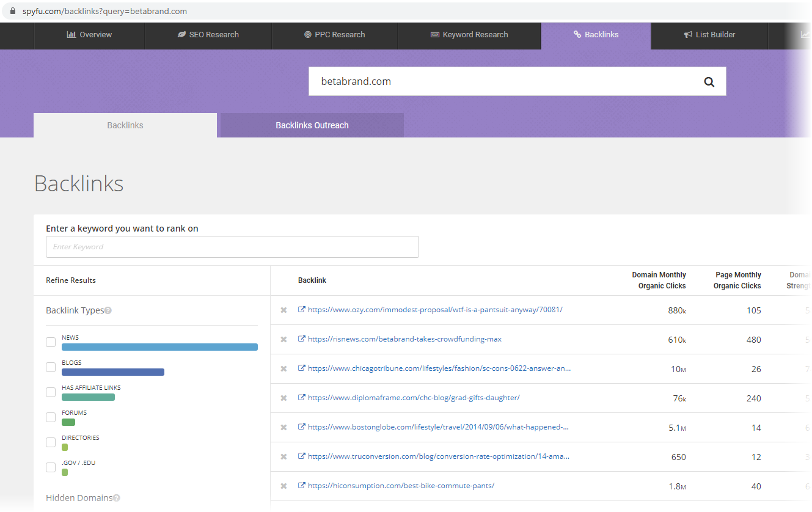Screen dimensions: 812x512
Task: Click the Backlink column header
Action: point(312,280)
